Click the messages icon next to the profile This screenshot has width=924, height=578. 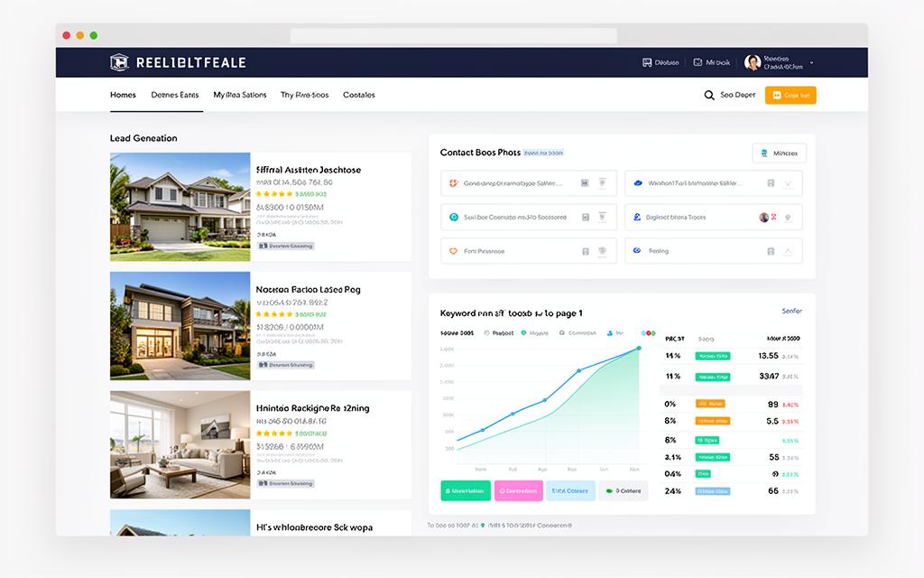696,62
